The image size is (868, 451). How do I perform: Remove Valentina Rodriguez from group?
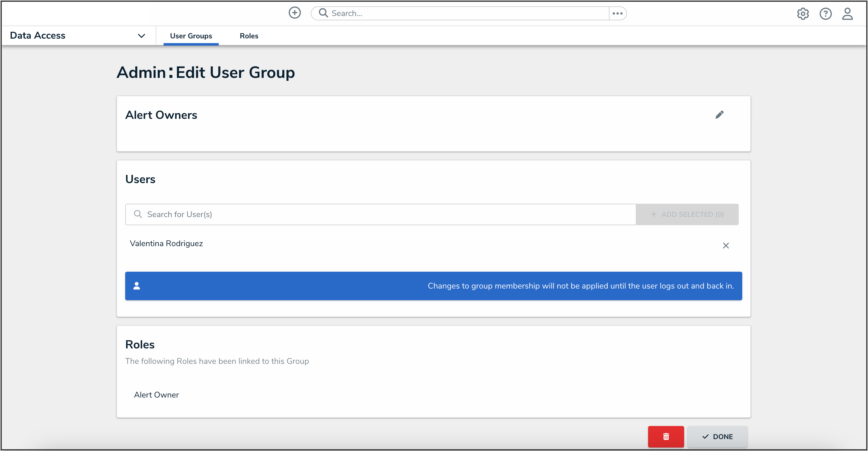(x=725, y=245)
